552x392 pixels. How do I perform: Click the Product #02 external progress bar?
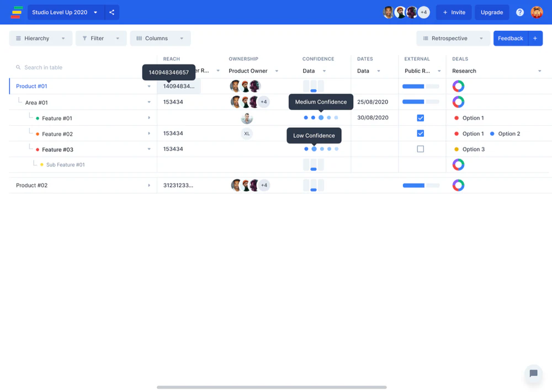tap(421, 185)
